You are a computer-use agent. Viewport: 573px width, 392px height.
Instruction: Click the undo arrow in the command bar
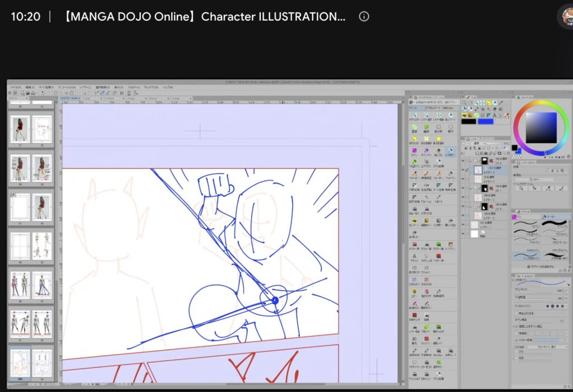(43, 93)
